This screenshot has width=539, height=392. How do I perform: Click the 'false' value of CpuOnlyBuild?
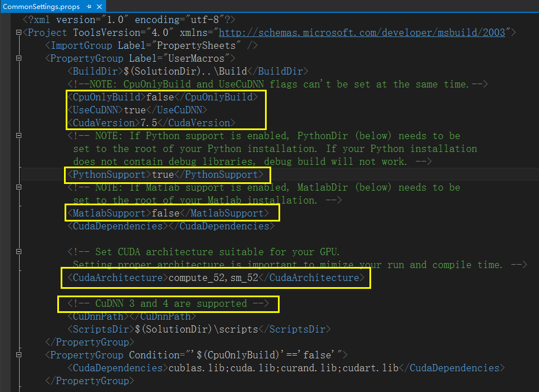tap(160, 97)
